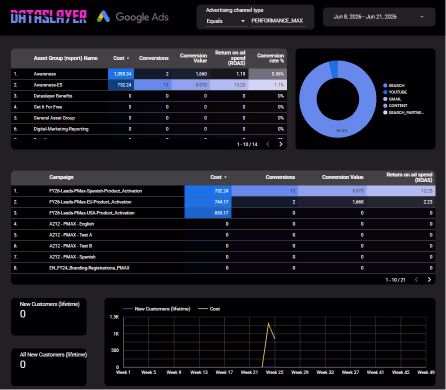The width and height of the screenshot is (446, 390).
Task: Click the PERFORMANCE_MAX filter value field
Action: pos(278,21)
